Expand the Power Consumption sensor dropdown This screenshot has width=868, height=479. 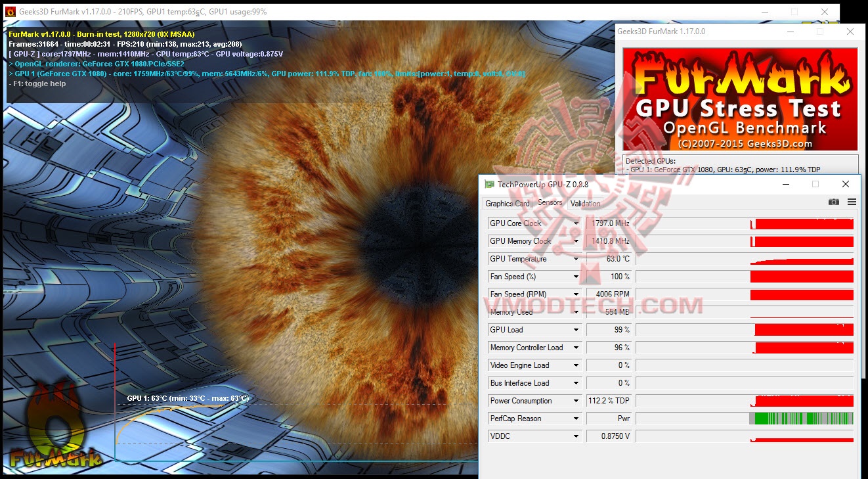pos(576,401)
